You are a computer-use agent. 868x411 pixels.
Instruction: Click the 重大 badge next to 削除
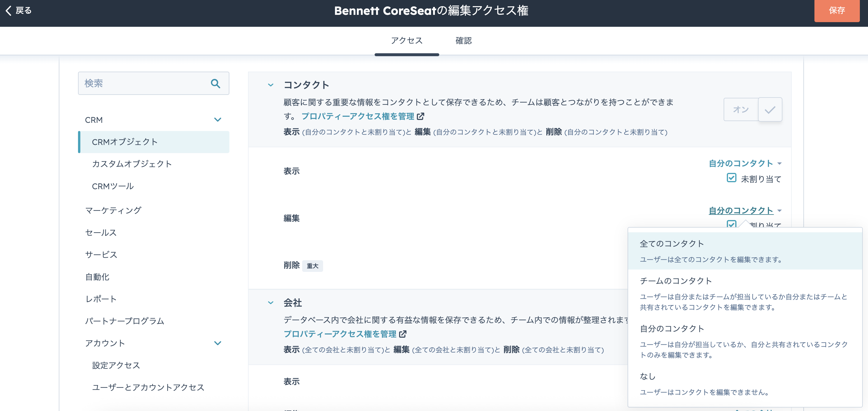(312, 266)
